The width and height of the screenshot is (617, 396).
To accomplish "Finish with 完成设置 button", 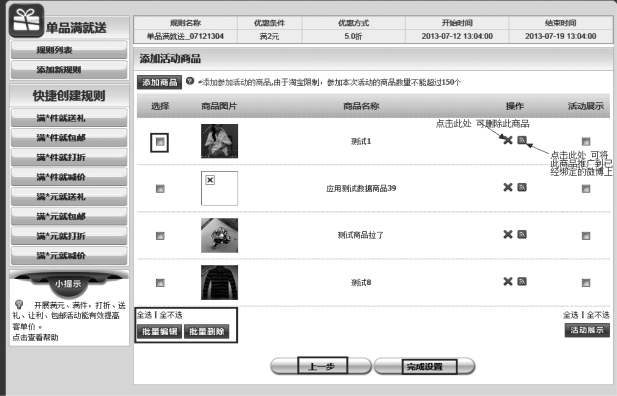I will (425, 366).
